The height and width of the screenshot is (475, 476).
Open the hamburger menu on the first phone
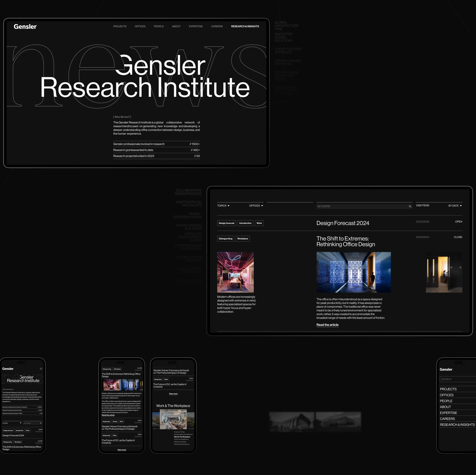coord(41,369)
